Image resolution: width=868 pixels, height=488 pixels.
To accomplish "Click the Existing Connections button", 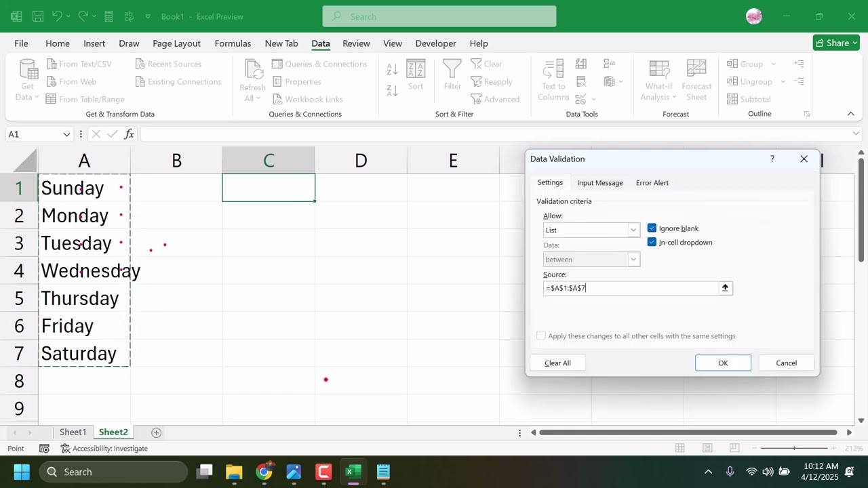I will [x=178, y=81].
